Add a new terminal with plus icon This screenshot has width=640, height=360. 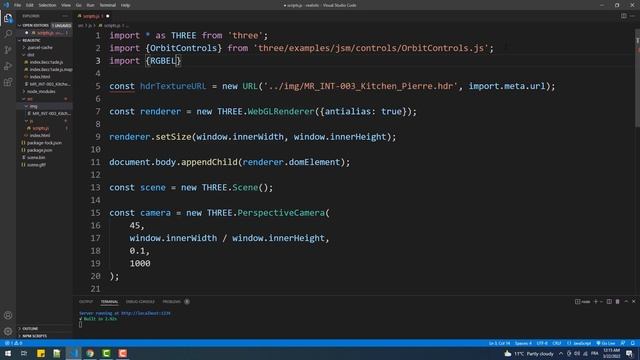pos(596,302)
